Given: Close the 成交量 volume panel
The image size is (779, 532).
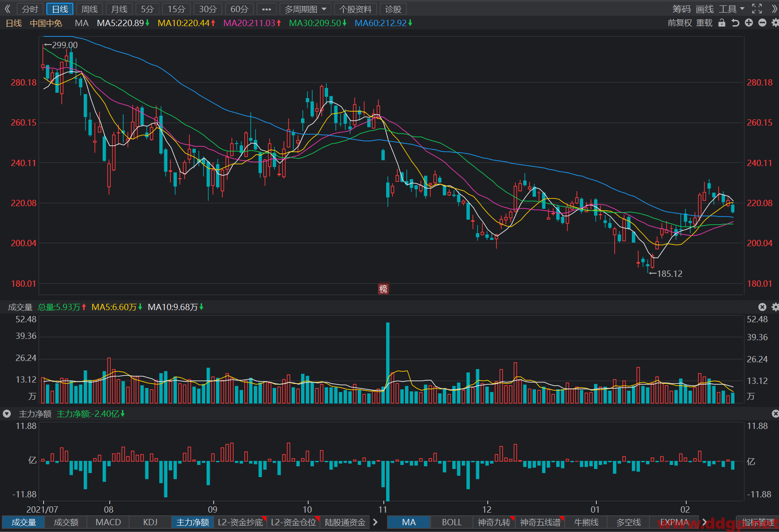Looking at the screenshot, I should pyautogui.click(x=762, y=307).
